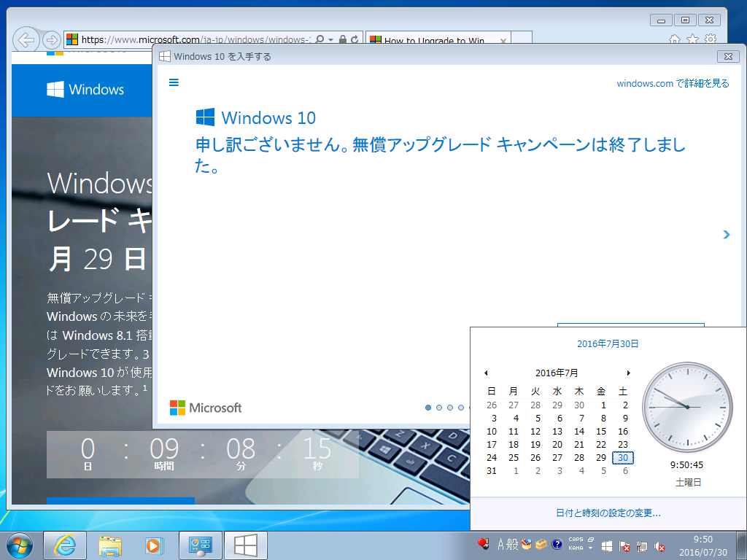The image size is (747, 560).
Task: Go back in Internet Explorer
Action: (26, 39)
